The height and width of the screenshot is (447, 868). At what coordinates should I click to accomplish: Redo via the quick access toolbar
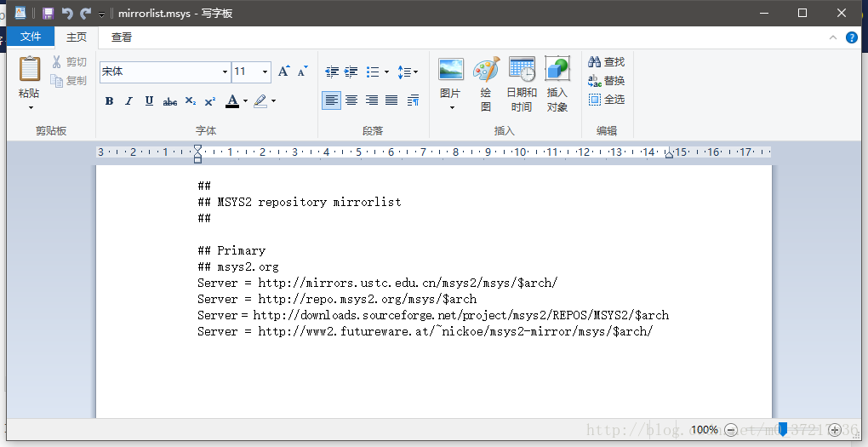pos(85,14)
